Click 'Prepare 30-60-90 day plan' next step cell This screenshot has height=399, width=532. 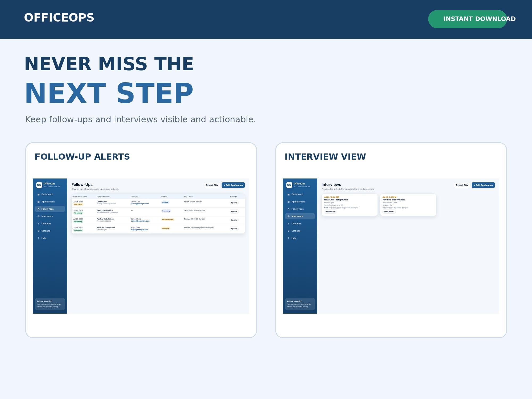195,219
